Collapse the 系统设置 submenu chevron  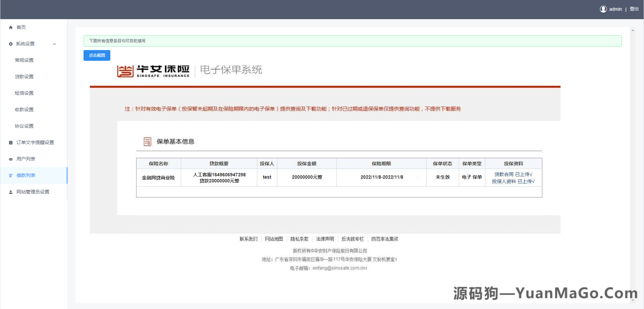click(x=54, y=44)
